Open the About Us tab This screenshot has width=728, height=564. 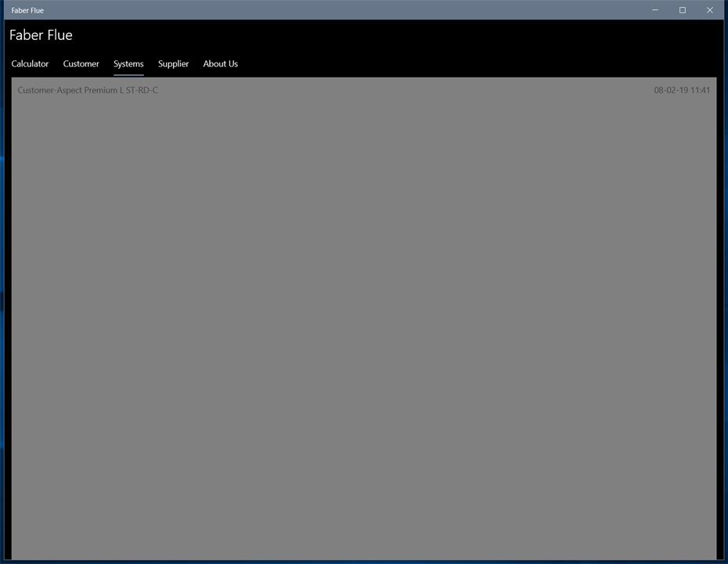(x=221, y=63)
